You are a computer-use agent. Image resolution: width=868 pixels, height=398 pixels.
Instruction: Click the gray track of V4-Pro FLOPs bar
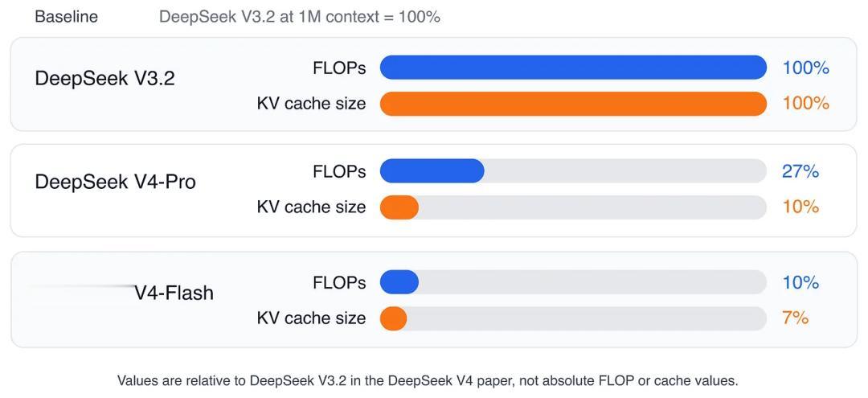[625, 171]
